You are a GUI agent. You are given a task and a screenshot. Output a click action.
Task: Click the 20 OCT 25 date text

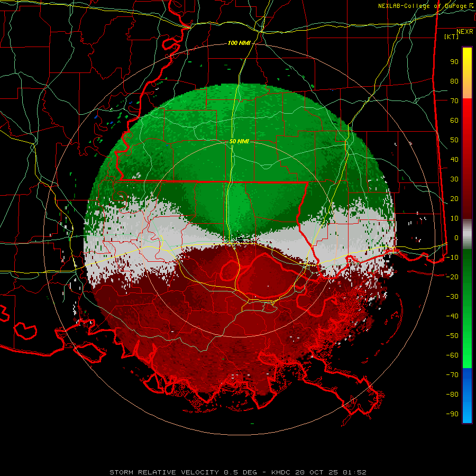tap(317, 472)
